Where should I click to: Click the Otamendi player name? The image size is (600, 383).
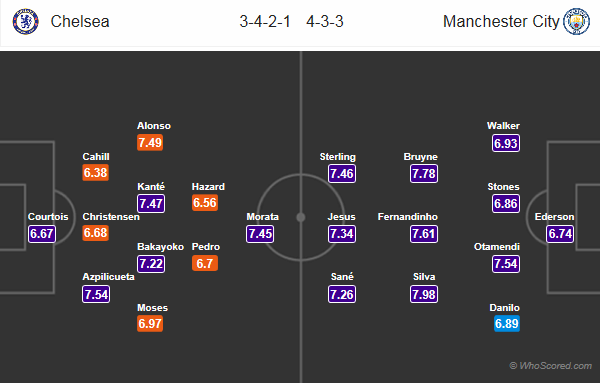pyautogui.click(x=497, y=246)
